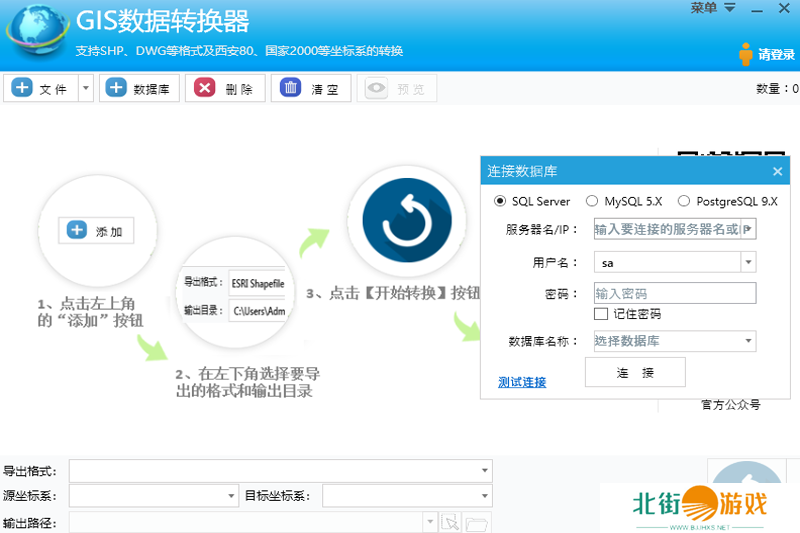This screenshot has height=533, width=800.
Task: Click the 测试连接 test connection link
Action: pyautogui.click(x=522, y=382)
